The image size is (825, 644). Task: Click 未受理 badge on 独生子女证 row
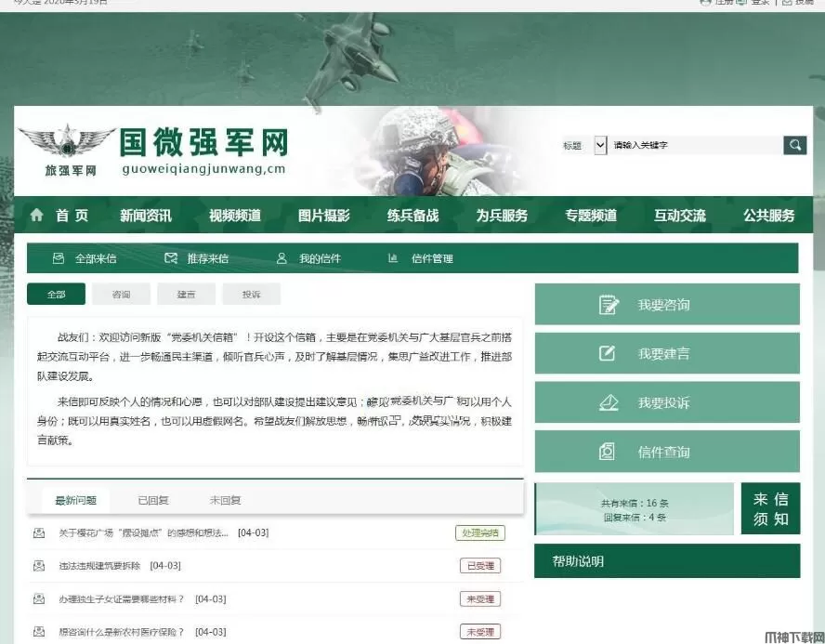point(480,598)
